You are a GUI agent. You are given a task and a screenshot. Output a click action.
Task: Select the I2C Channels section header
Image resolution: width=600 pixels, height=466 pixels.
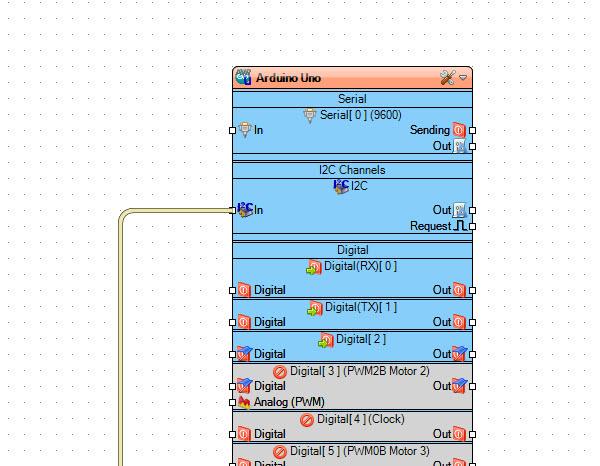[x=352, y=170]
